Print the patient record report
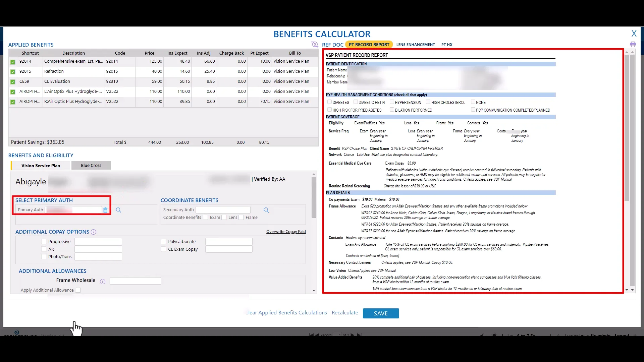 pyautogui.click(x=633, y=44)
